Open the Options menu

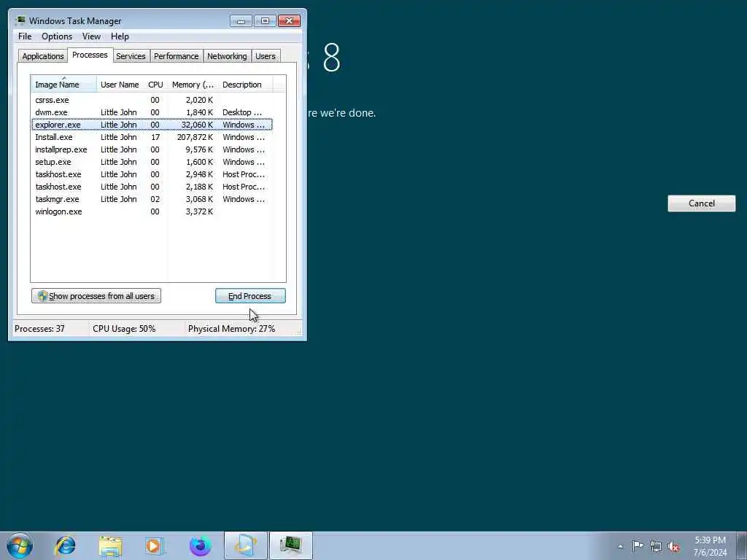pyautogui.click(x=57, y=36)
